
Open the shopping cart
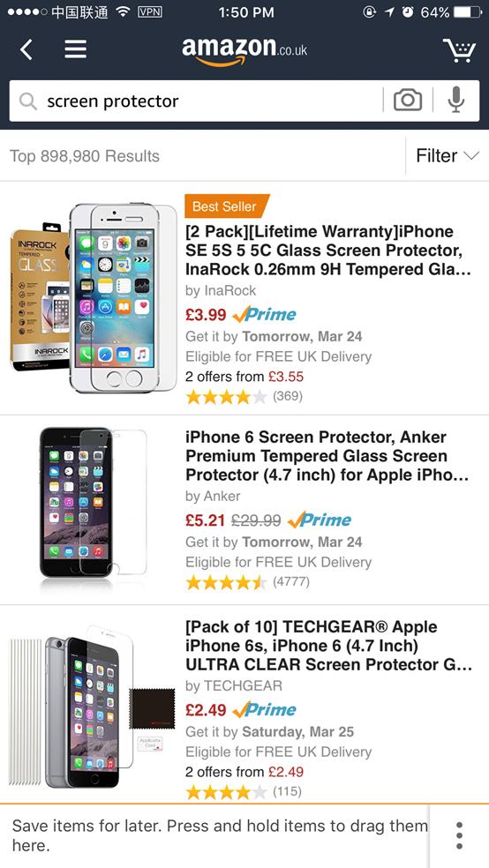click(459, 50)
